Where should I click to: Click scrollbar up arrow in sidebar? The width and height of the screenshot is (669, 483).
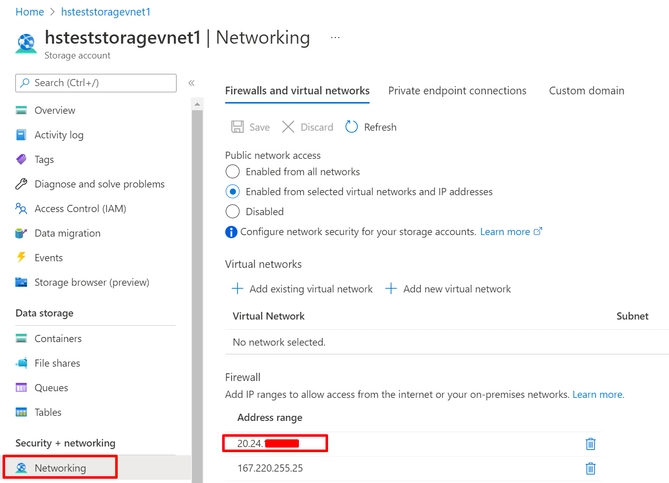point(197,104)
